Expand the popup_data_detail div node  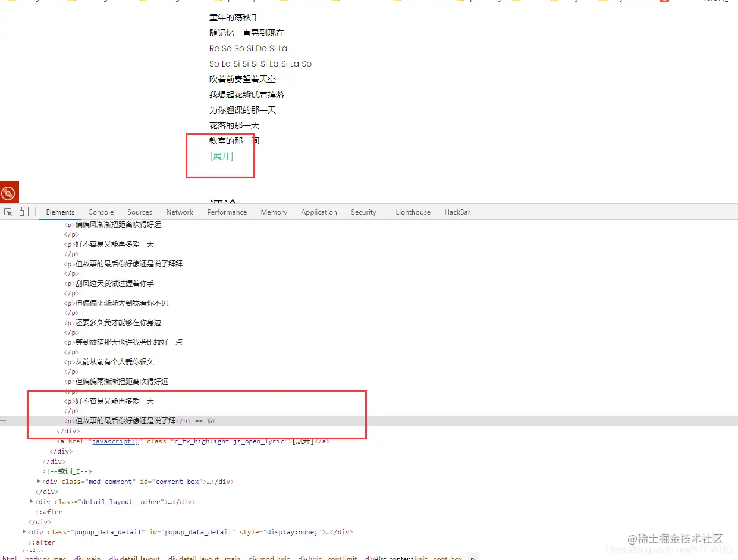[24, 532]
